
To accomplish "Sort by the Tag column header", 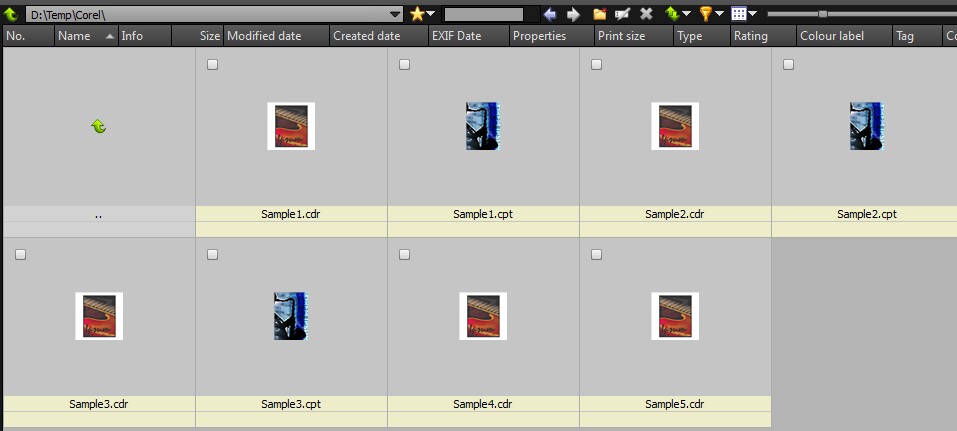I will pos(917,36).
